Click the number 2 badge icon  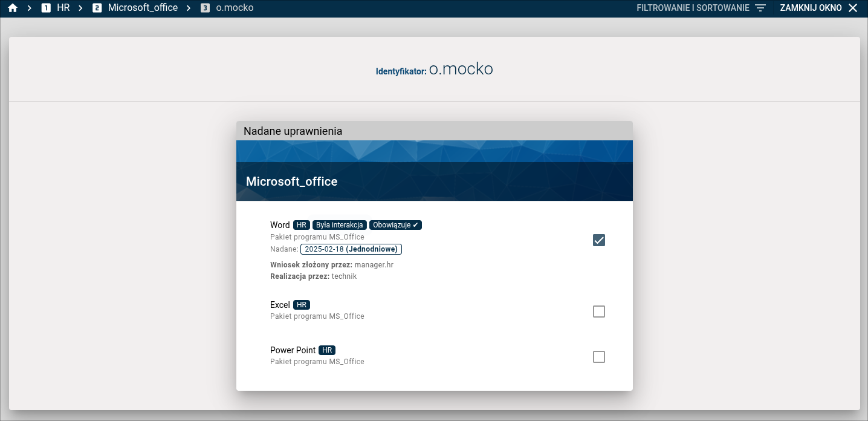tap(97, 8)
